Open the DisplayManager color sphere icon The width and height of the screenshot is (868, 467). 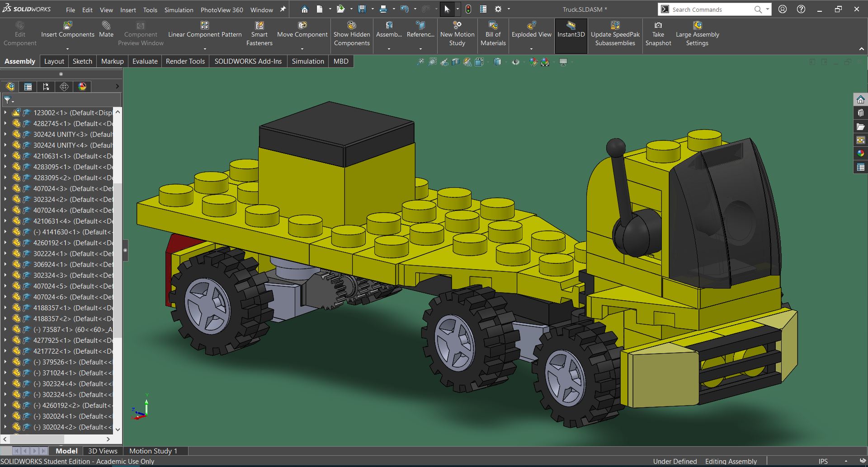point(82,87)
